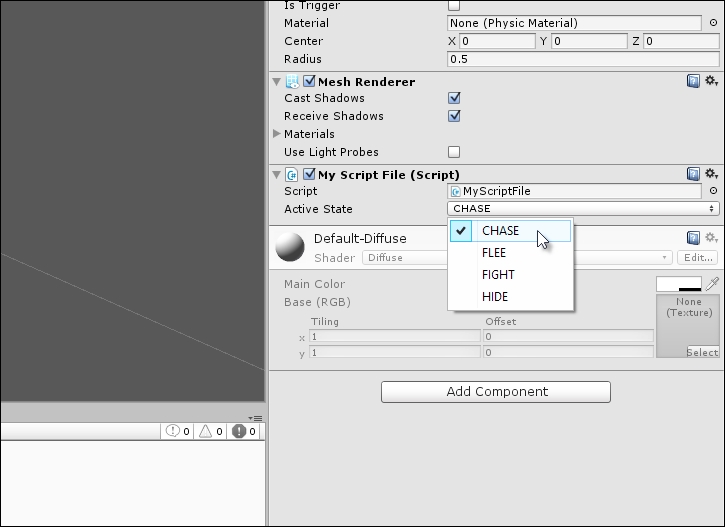The width and height of the screenshot is (725, 527).
Task: Click the None (Texture) slot
Action: tap(688, 326)
